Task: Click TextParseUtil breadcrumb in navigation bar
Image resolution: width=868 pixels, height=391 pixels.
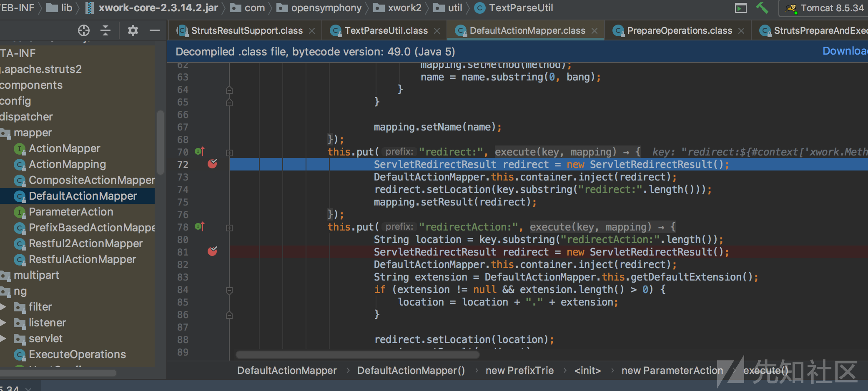Action: coord(514,8)
